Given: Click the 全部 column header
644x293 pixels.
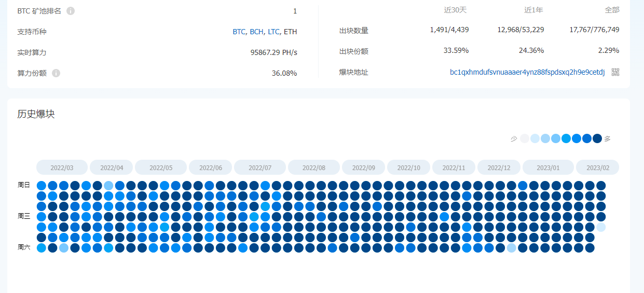Looking at the screenshot, I should pyautogui.click(x=612, y=10).
